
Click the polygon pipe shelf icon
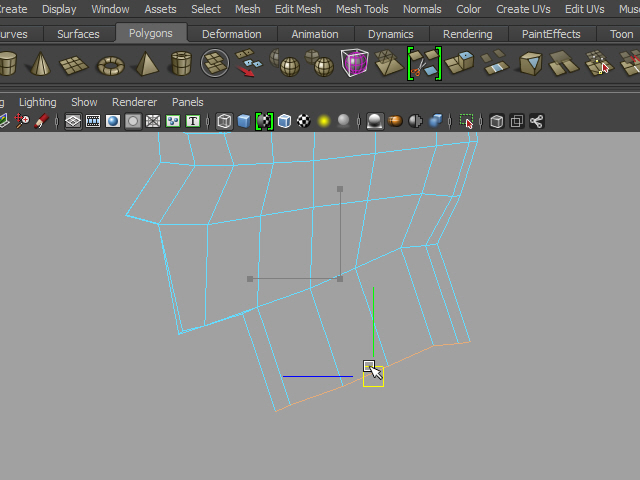pos(181,66)
